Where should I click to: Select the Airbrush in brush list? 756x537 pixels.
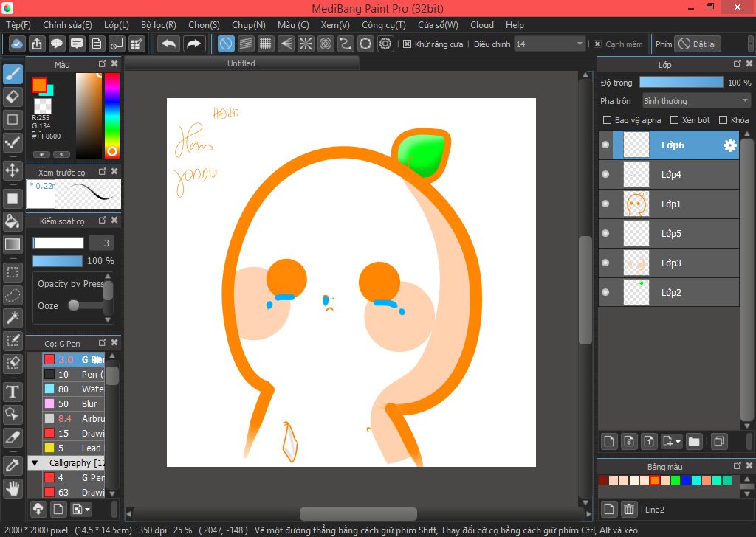(x=73, y=418)
